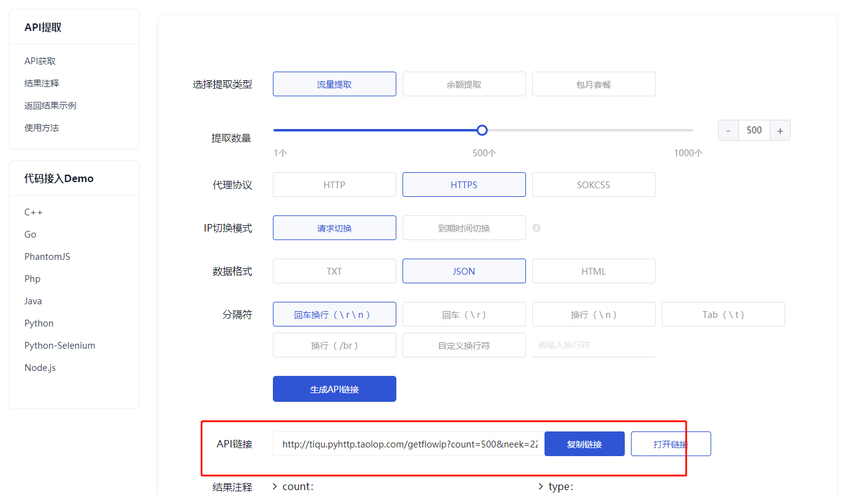Set data format to JSON
This screenshot has height=495, width=868.
point(464,271)
